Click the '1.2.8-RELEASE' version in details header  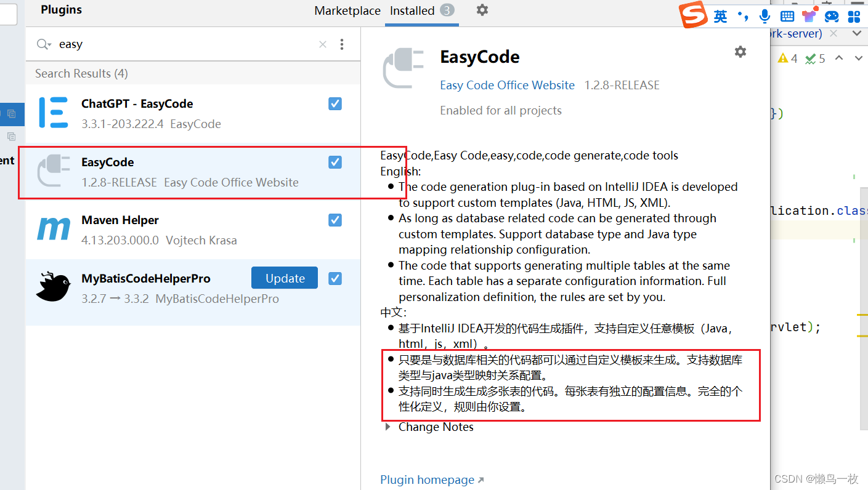[622, 85]
